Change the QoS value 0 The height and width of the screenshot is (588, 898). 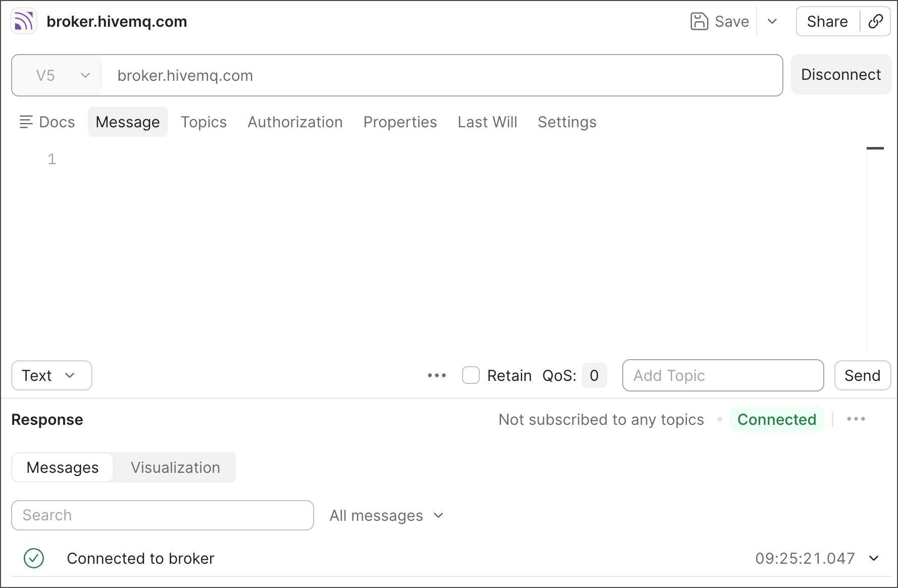pos(594,375)
